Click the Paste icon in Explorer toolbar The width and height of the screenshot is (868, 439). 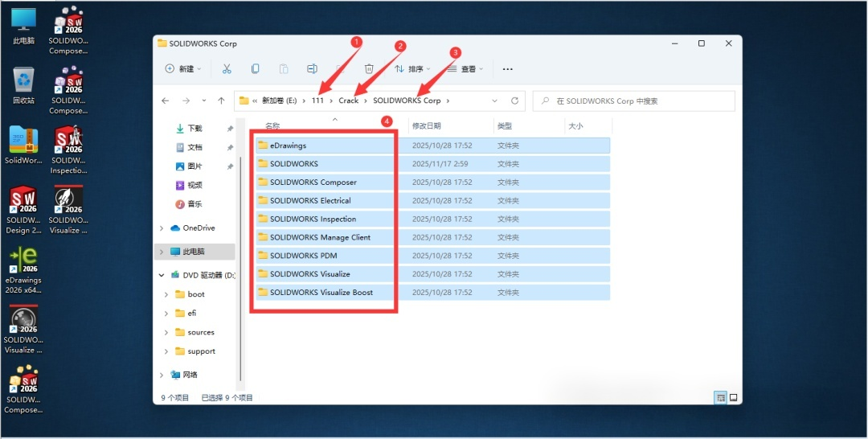click(284, 68)
